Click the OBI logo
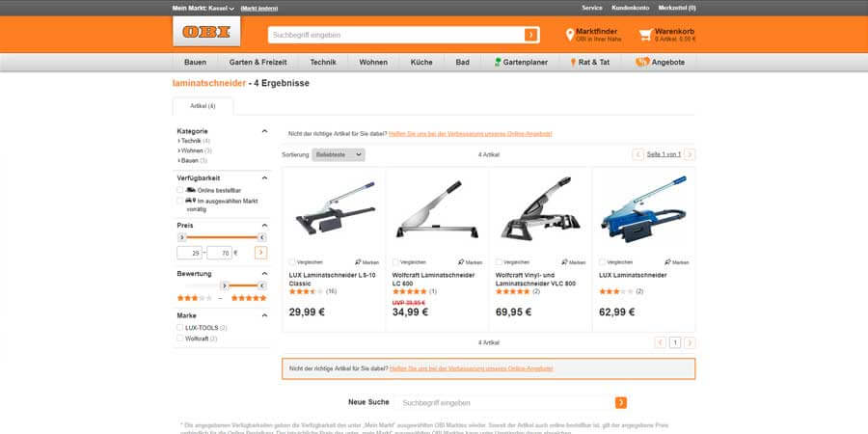This screenshot has height=434, width=868. click(206, 32)
